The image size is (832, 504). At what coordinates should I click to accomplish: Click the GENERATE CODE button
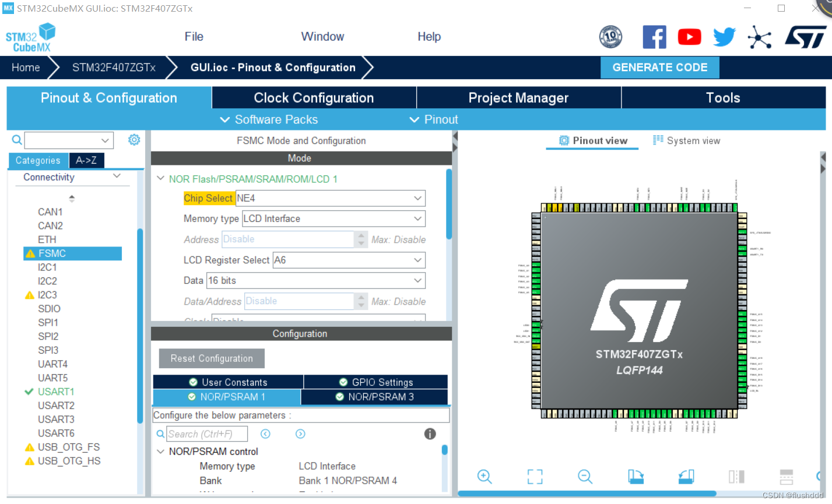659,67
